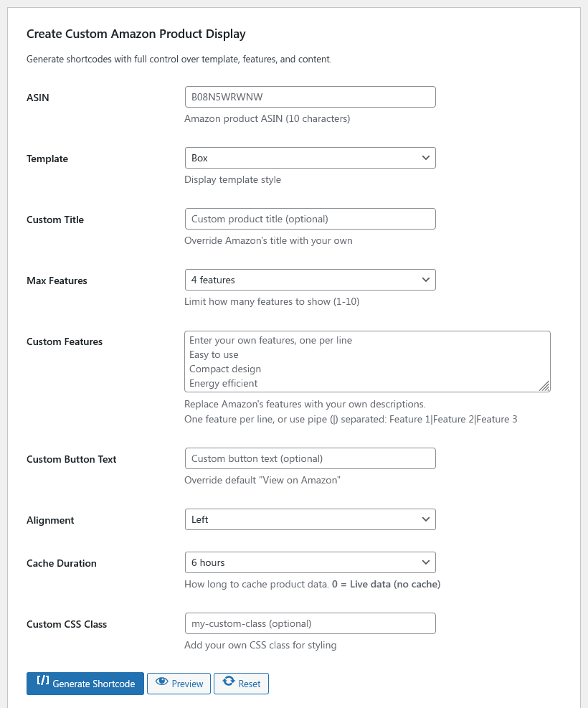
Task: Click the Preview button
Action: (179, 683)
